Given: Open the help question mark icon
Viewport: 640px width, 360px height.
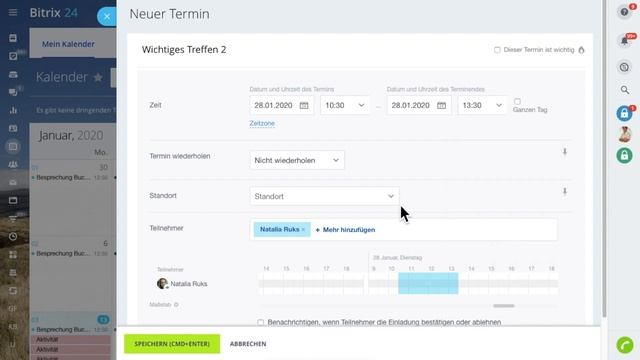Looking at the screenshot, I should click(624, 12).
